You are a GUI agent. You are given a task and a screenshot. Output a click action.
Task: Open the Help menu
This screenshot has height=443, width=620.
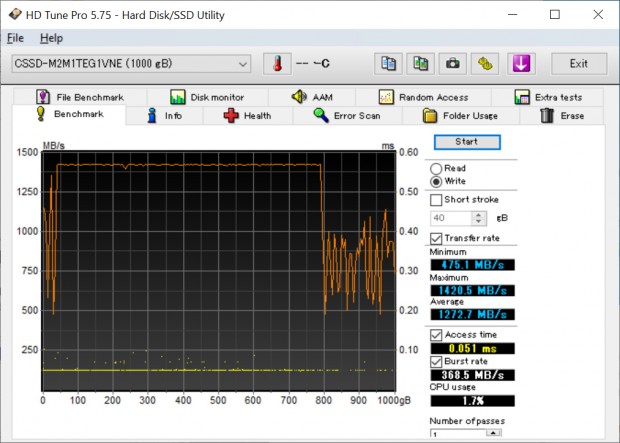[51, 38]
